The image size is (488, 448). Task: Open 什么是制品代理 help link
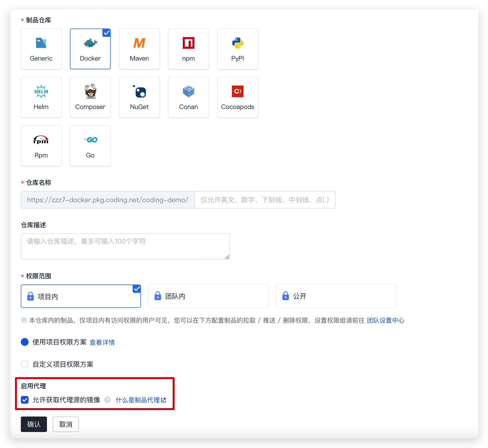tap(141, 400)
